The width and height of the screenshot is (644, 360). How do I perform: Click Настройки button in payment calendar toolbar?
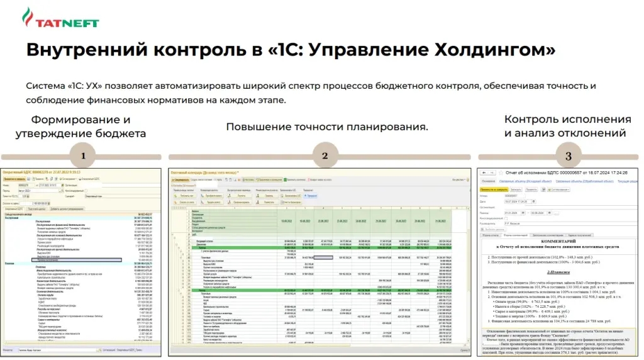click(248, 179)
